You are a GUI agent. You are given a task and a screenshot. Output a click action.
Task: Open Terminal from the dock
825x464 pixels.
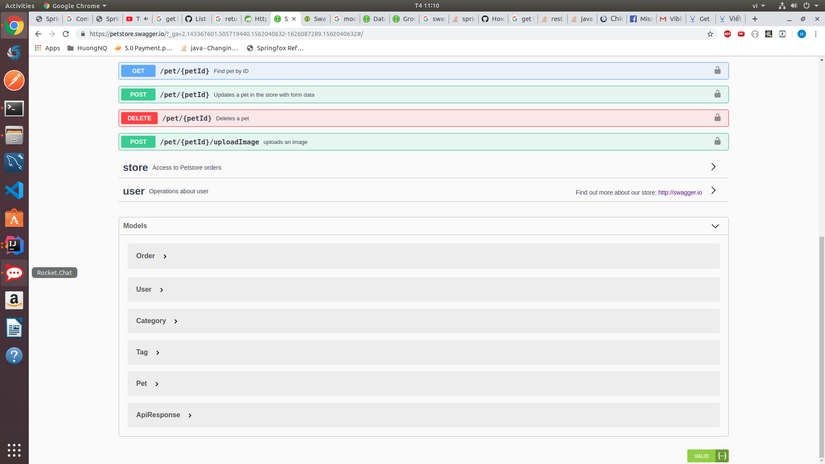tap(14, 108)
